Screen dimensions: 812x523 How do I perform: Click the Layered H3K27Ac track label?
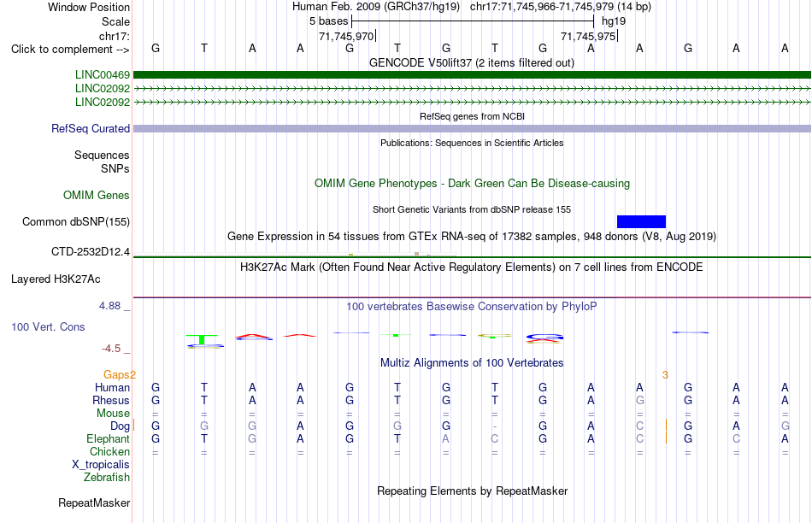[x=56, y=279]
